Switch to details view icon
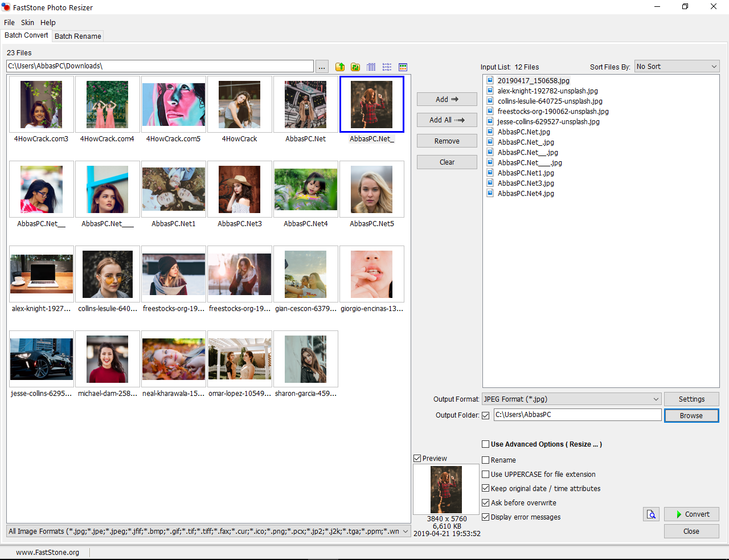The height and width of the screenshot is (560, 729). (371, 67)
